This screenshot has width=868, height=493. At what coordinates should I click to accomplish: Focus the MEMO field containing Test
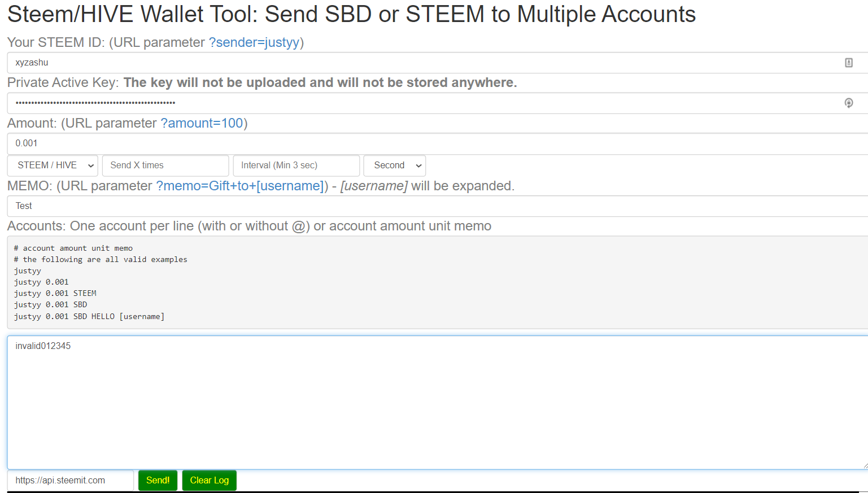[438, 206]
